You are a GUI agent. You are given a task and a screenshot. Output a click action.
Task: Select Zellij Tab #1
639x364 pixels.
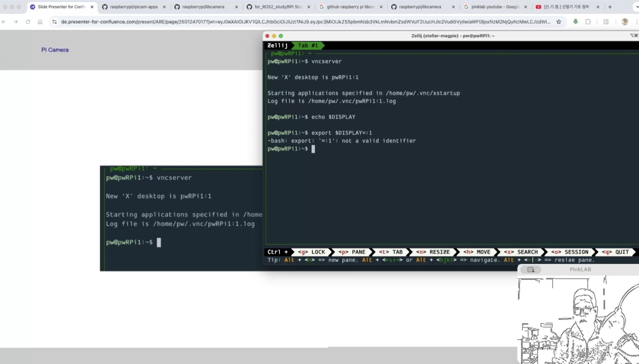308,46
